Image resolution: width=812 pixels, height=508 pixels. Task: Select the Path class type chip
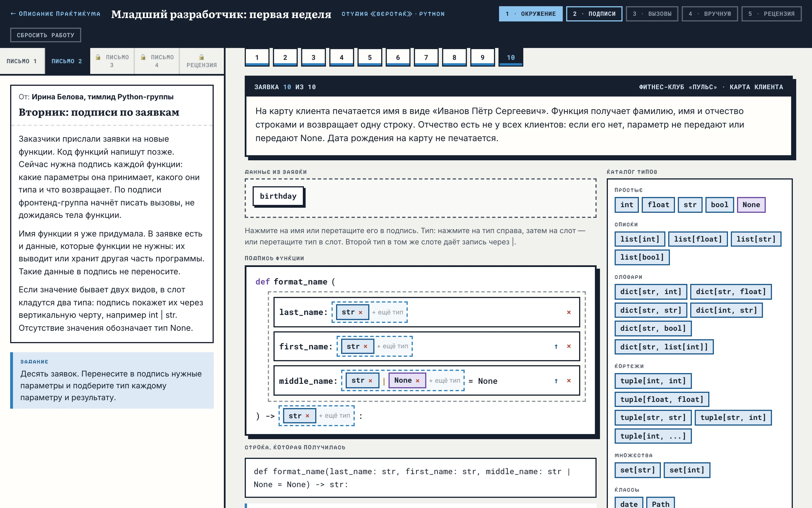(660, 503)
